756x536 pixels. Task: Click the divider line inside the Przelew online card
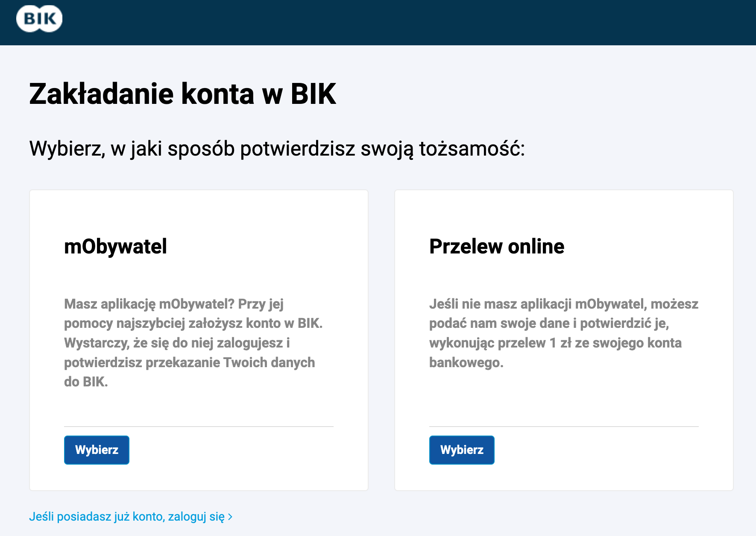point(564,426)
